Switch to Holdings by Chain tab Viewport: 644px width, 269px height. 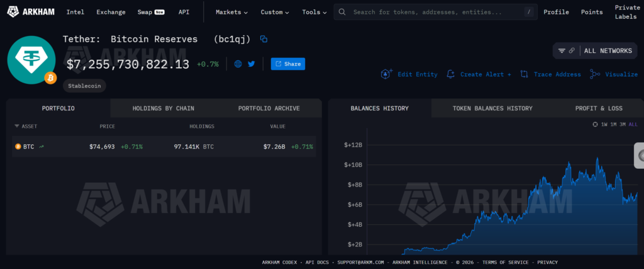click(x=163, y=108)
